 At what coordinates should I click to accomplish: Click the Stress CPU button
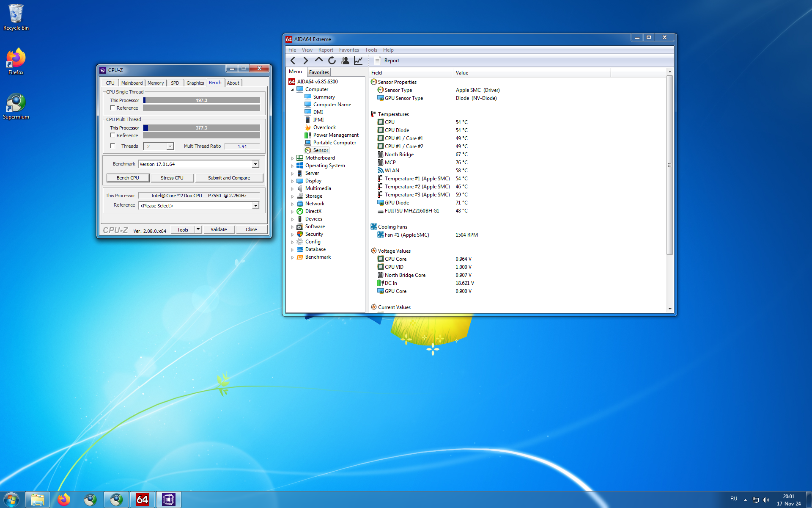[x=172, y=178]
